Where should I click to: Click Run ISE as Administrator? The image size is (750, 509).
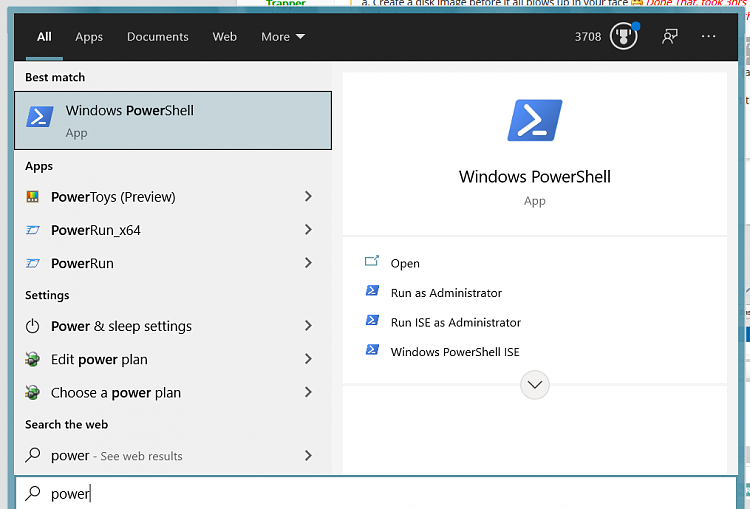pos(455,322)
